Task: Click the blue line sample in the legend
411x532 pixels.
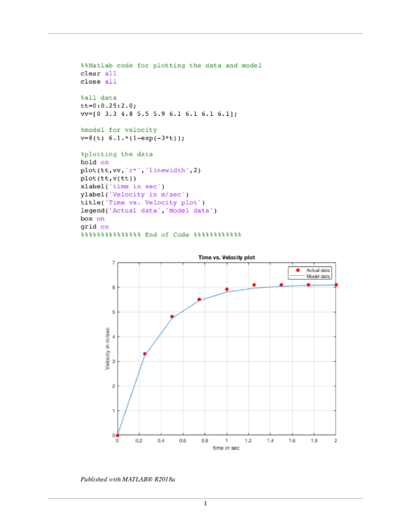Action: pyautogui.click(x=298, y=276)
